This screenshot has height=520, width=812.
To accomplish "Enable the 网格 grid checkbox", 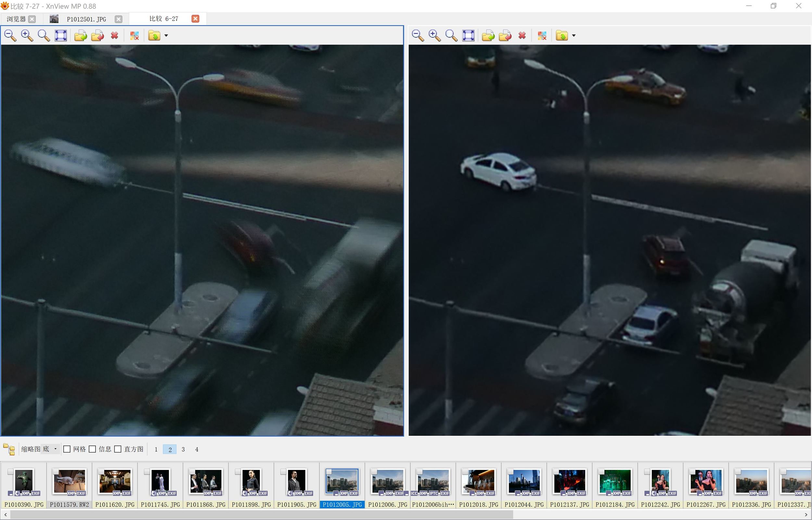I will (67, 449).
